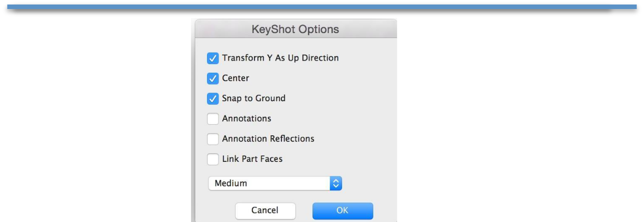Click the Annotations label text
644x222 pixels.
pyautogui.click(x=246, y=119)
